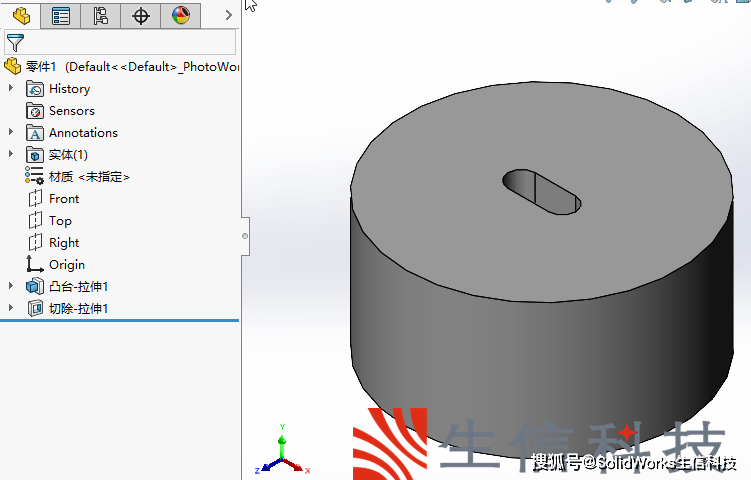
Task: Select the Right plane
Action: coord(63,243)
